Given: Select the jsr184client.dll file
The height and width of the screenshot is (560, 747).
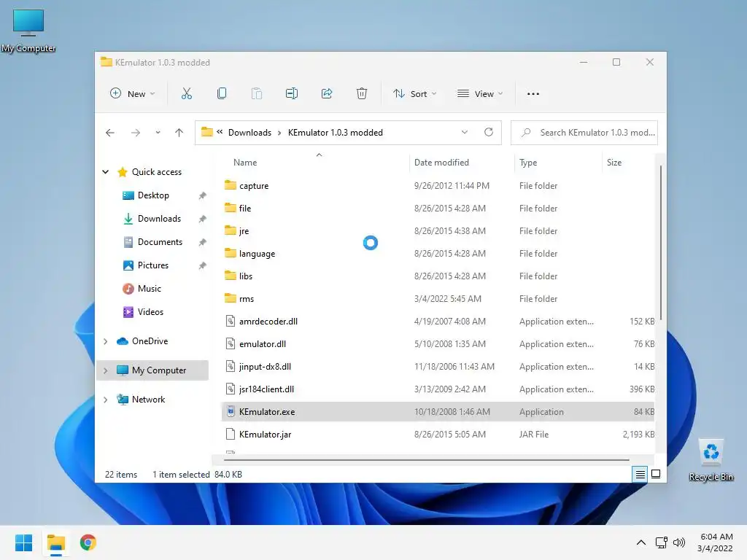Looking at the screenshot, I should pyautogui.click(x=438, y=389).
